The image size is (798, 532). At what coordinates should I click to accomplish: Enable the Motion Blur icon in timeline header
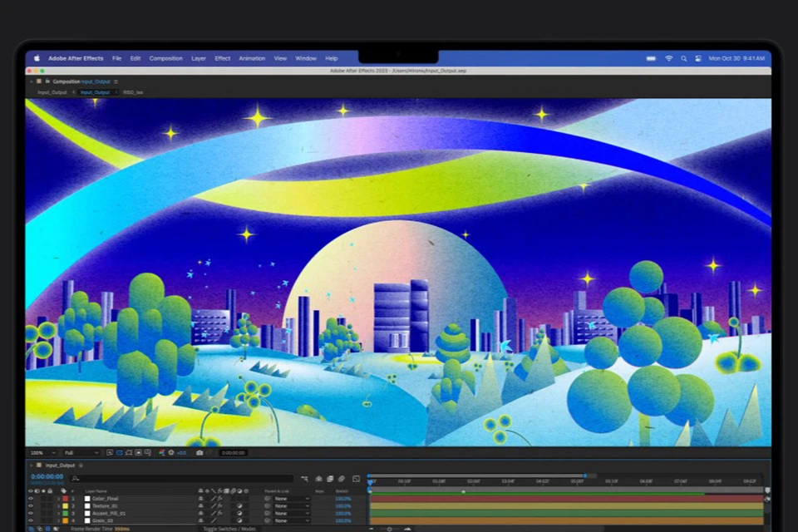coord(342,479)
